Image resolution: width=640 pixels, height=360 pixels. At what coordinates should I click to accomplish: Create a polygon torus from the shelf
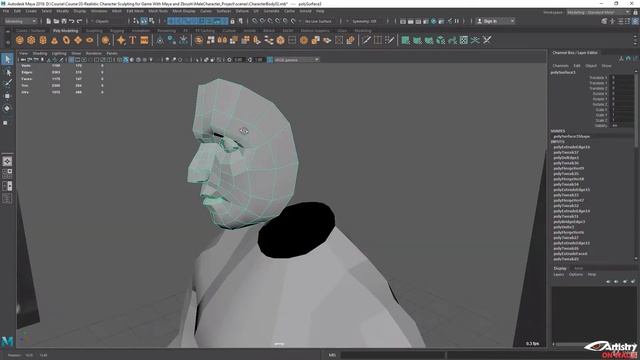tap(66, 40)
